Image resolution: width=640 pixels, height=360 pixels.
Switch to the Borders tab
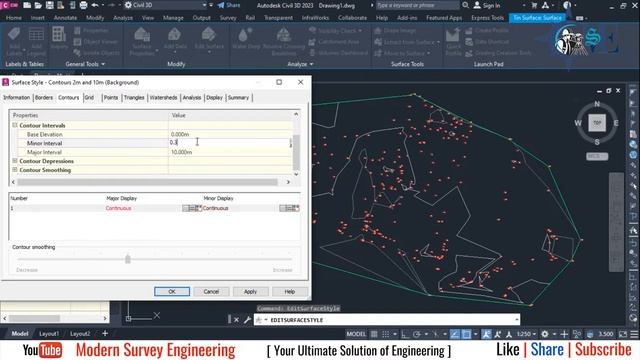coord(44,98)
